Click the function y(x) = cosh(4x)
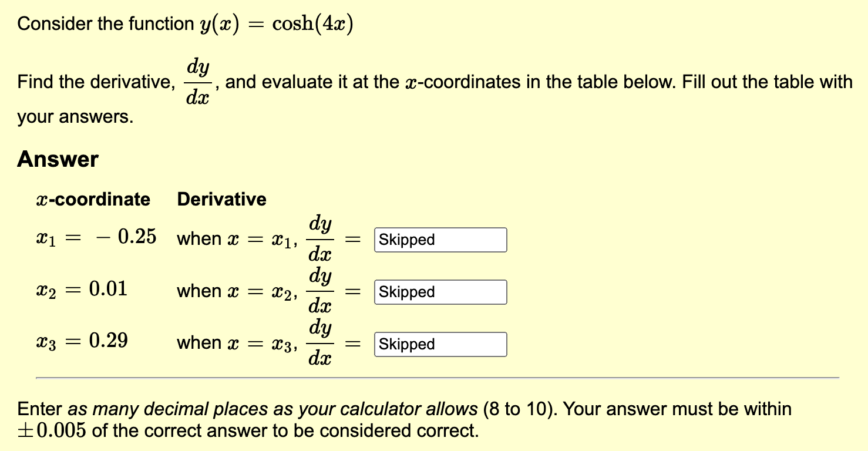This screenshot has width=868, height=451. pyautogui.click(x=275, y=22)
